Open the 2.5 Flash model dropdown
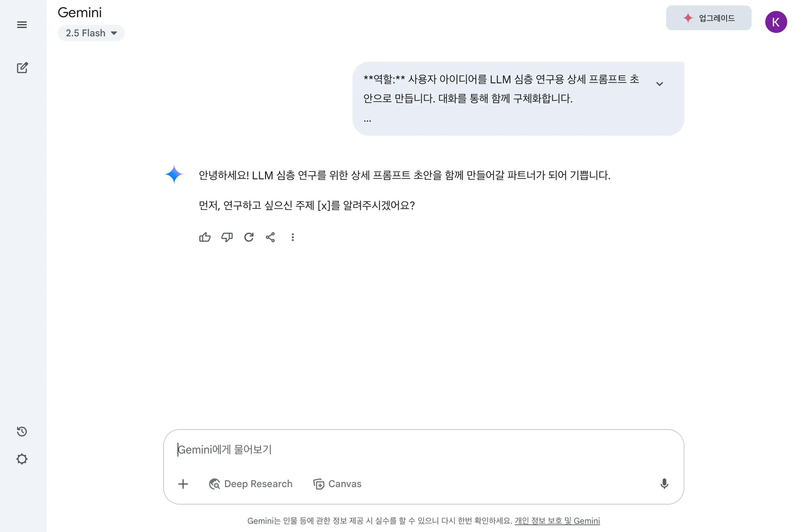Viewport: 792px width, 532px height. tap(91, 33)
